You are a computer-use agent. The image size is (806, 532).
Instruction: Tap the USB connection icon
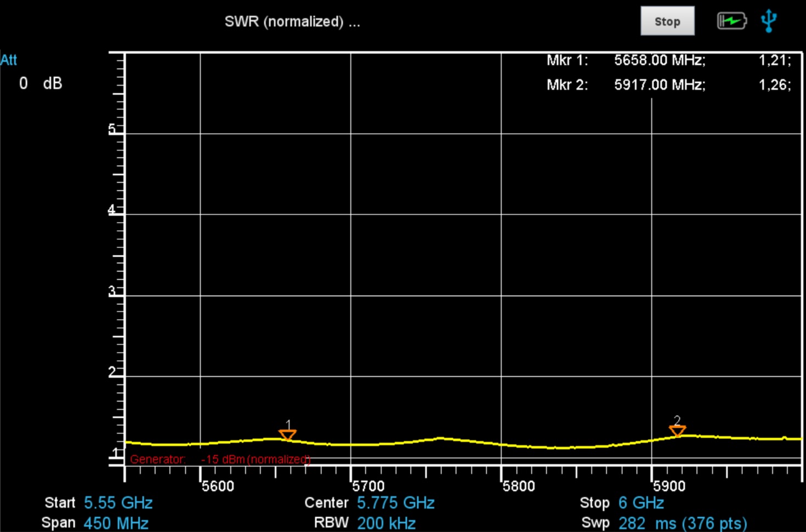click(x=769, y=21)
